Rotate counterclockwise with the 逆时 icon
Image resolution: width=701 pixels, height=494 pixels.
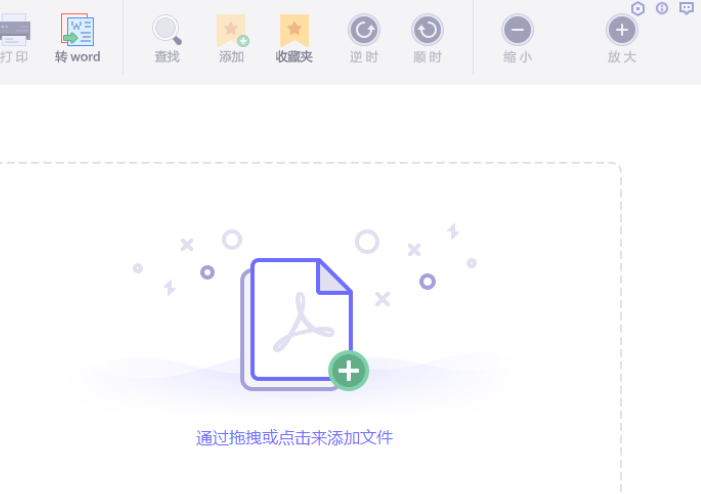[364, 30]
